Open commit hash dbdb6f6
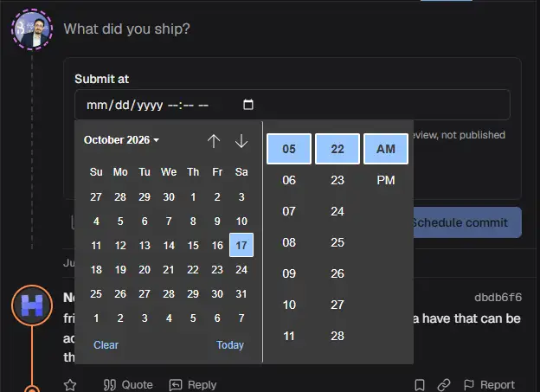 498,298
